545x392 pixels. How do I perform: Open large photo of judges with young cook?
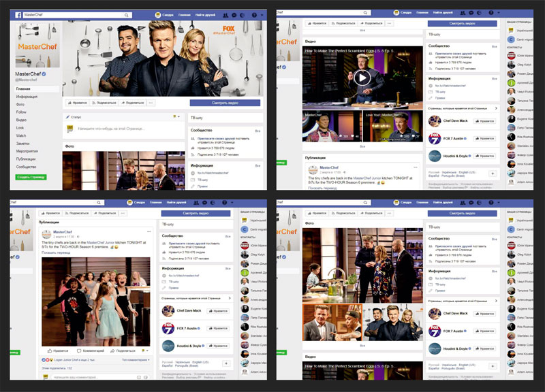(x=362, y=265)
